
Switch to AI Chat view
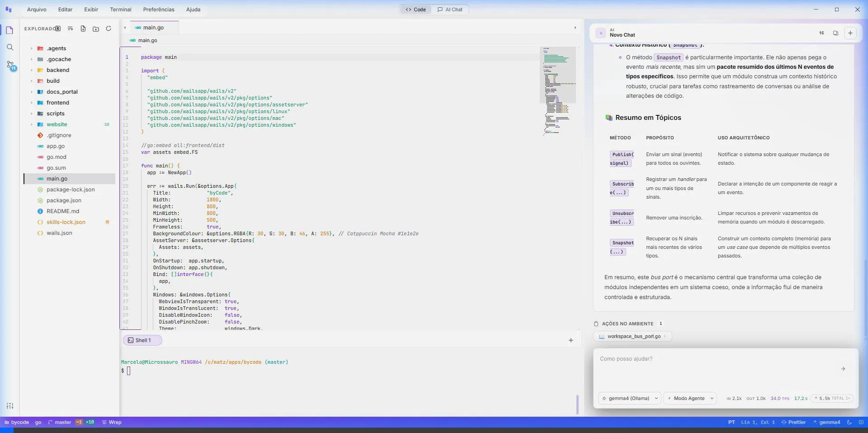[x=450, y=10]
